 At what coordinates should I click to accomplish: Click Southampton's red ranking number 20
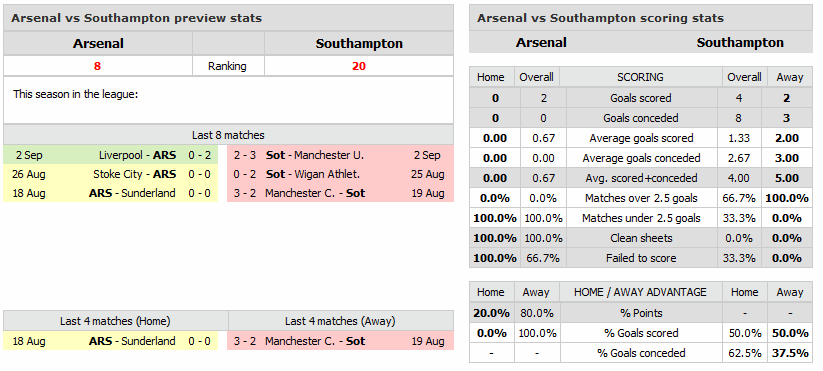tap(359, 66)
